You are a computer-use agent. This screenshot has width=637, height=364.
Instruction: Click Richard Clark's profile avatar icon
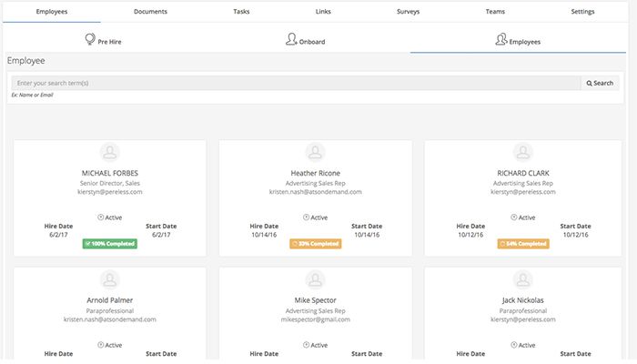[521, 153]
